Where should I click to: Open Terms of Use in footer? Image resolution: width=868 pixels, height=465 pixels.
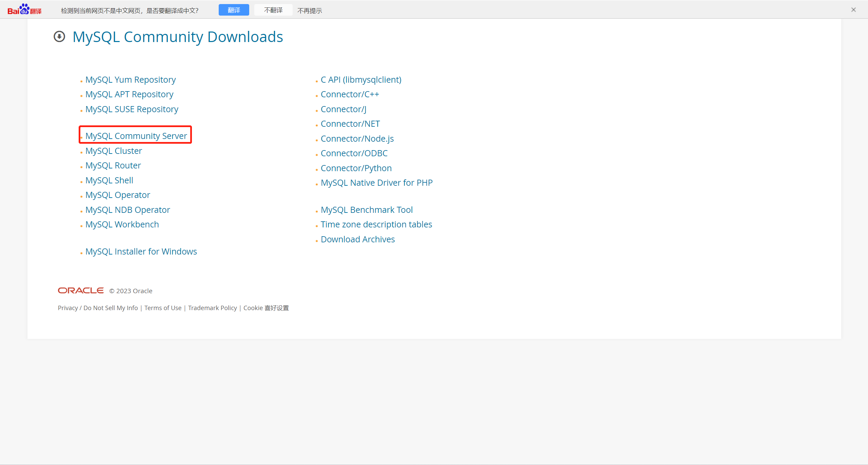point(163,308)
